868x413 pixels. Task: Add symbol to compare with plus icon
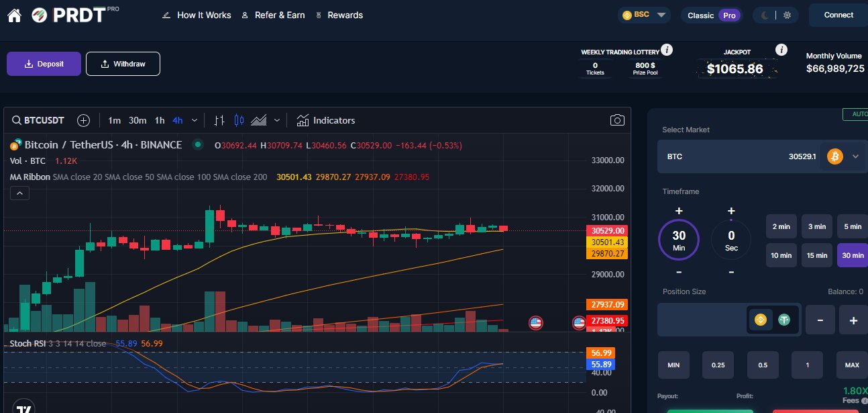[83, 120]
